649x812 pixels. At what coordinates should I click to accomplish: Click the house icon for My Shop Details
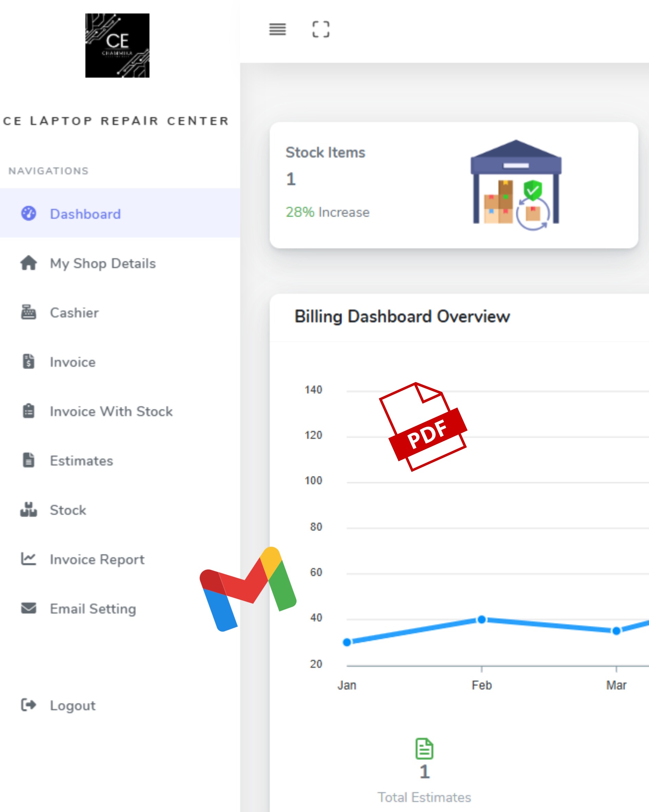[x=29, y=263]
